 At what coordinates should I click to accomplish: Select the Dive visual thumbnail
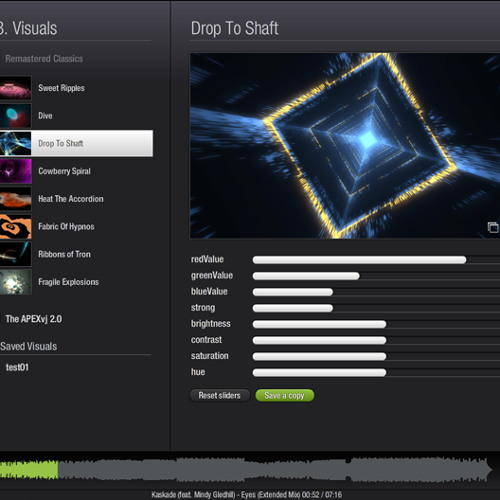pos(15,116)
